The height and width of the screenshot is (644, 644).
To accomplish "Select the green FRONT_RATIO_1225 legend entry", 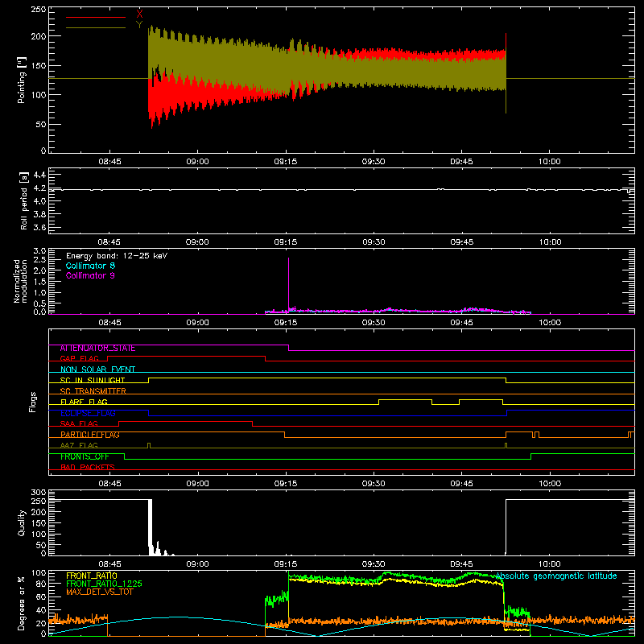I will [105, 584].
